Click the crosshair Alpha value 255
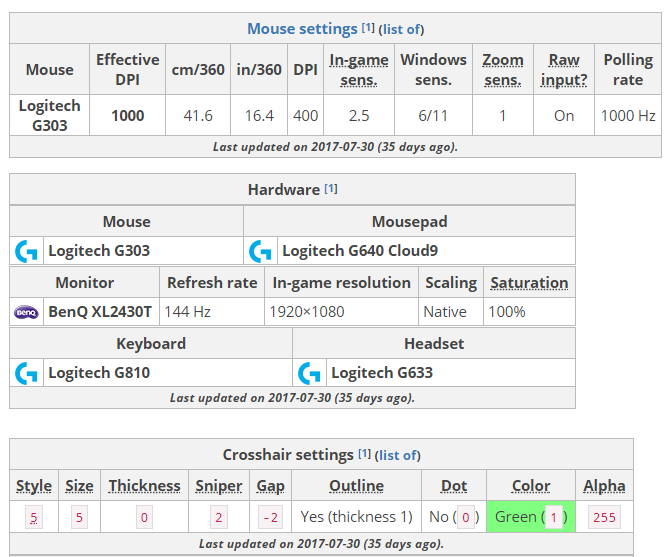This screenshot has height=557, width=665. (x=604, y=518)
